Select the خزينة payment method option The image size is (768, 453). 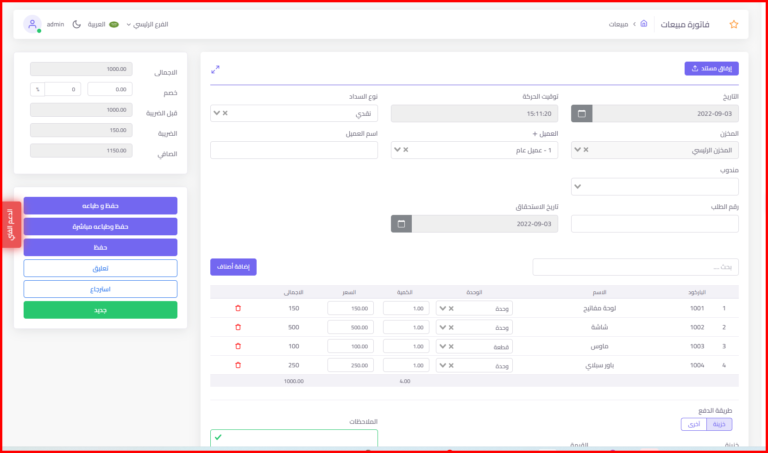(719, 424)
